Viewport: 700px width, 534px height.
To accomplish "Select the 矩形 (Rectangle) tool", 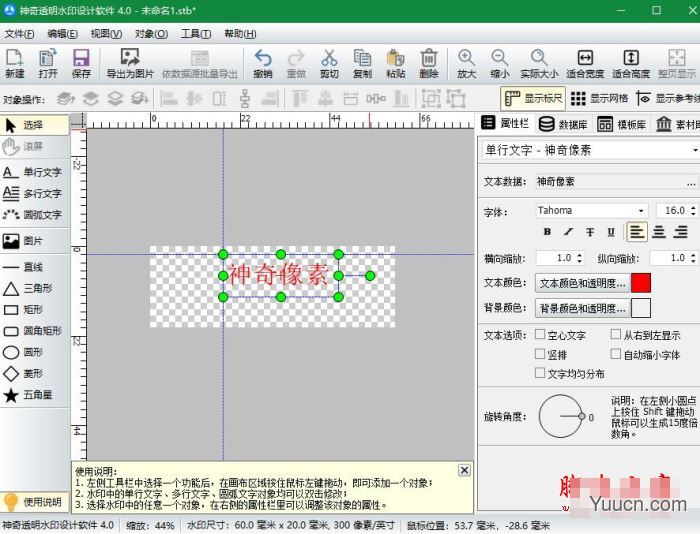I will pos(34,309).
